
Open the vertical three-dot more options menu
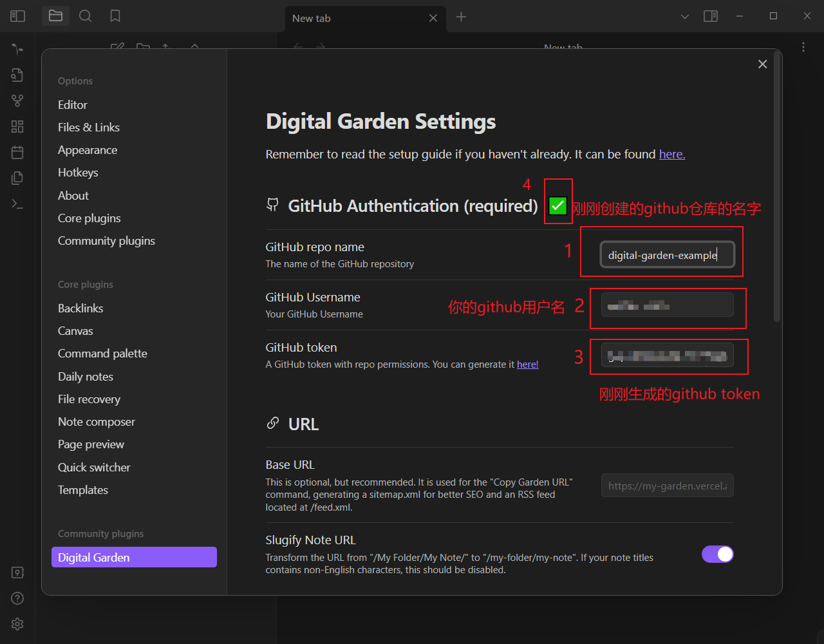[803, 47]
